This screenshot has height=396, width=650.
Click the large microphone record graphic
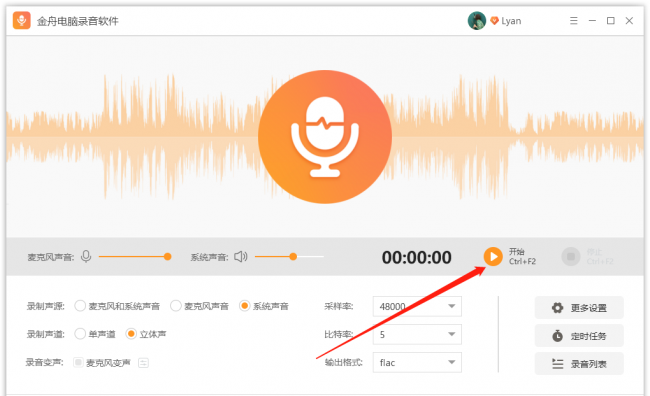click(x=325, y=137)
